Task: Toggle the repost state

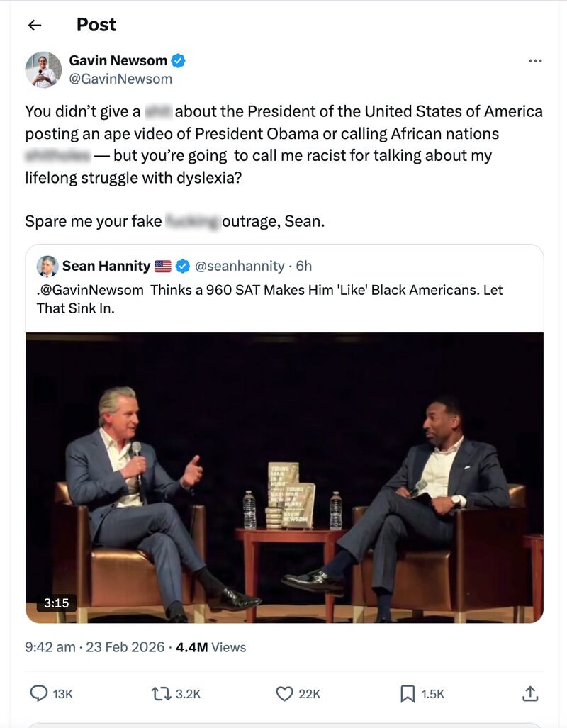Action: pos(162,693)
